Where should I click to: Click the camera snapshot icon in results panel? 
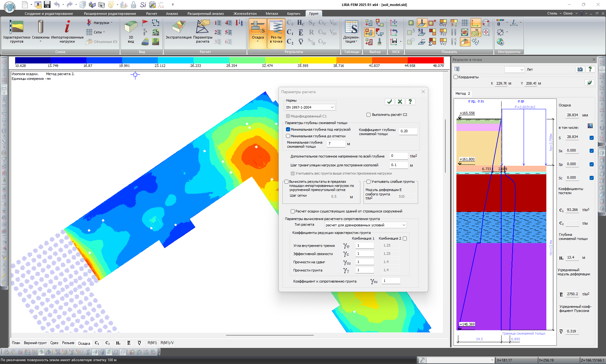(580, 69)
